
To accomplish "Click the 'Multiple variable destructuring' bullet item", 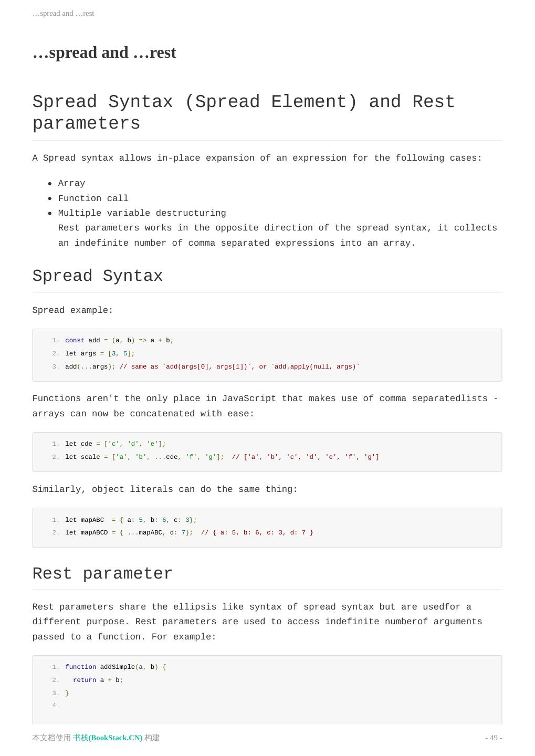I will point(142,213).
